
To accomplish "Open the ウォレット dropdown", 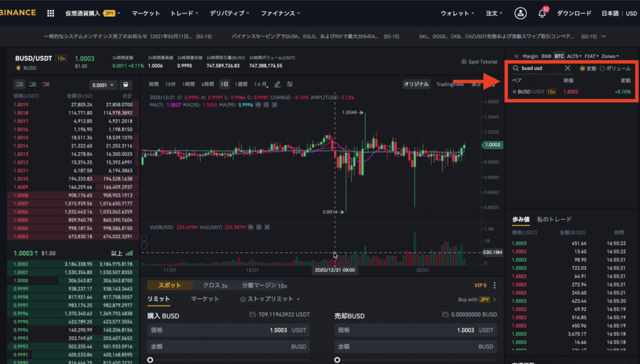I will [x=457, y=14].
